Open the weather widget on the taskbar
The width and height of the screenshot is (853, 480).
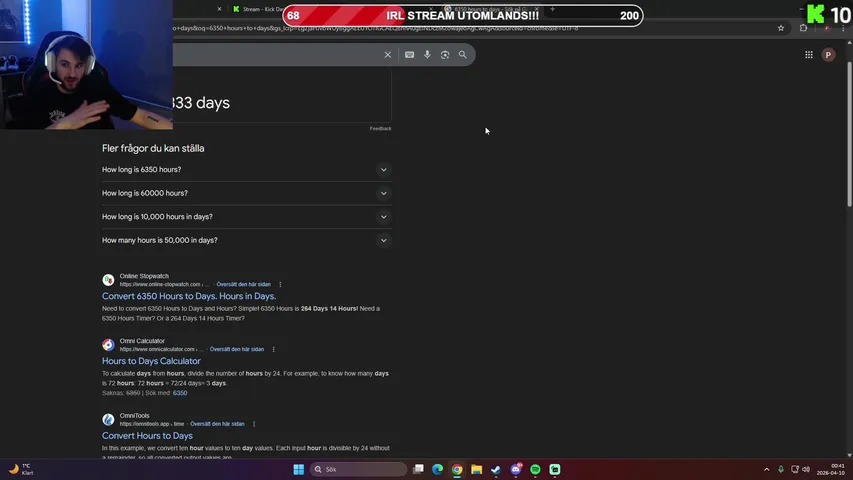coord(21,469)
